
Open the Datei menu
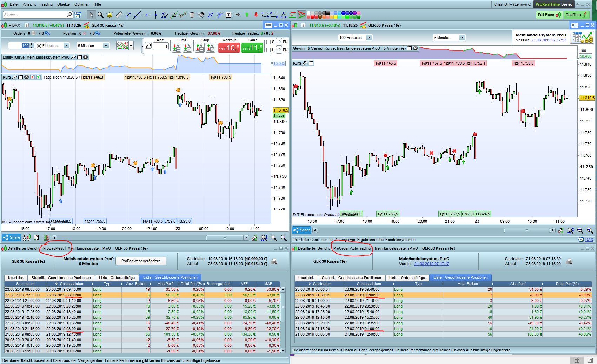(14, 4)
